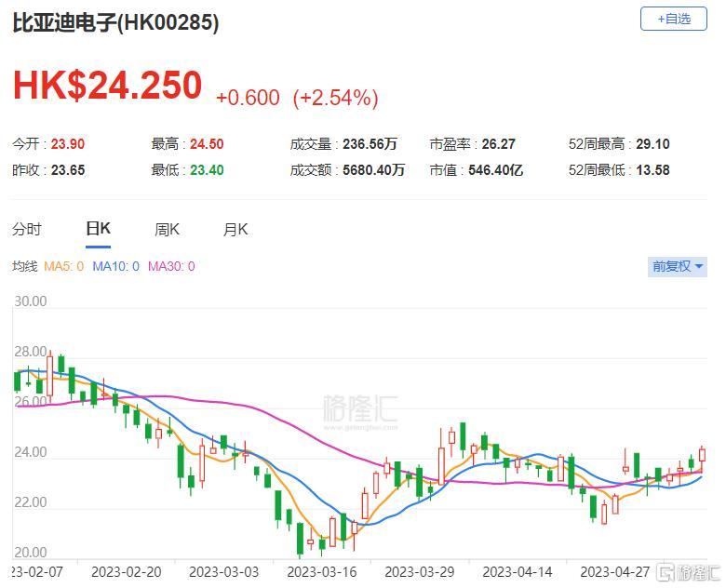Click the 2023-04-14 date axis label
The image size is (726, 588).
pos(518,572)
